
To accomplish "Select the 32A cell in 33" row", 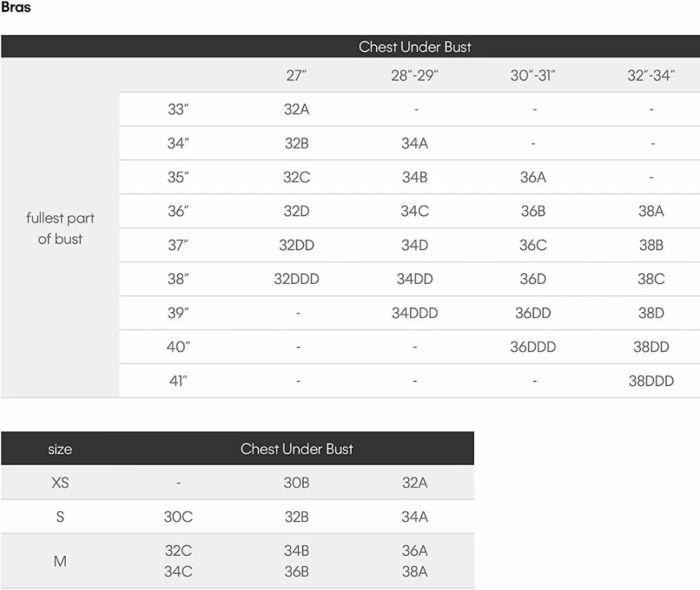I will (297, 109).
